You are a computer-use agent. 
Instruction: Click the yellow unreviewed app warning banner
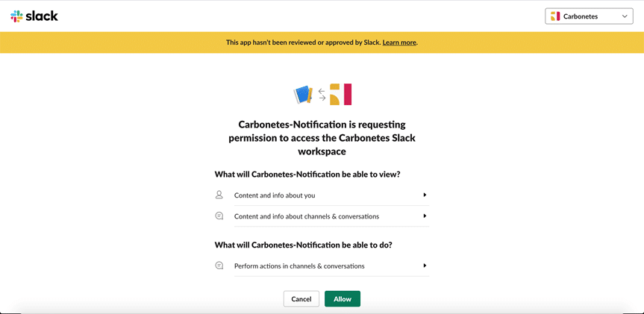322,43
